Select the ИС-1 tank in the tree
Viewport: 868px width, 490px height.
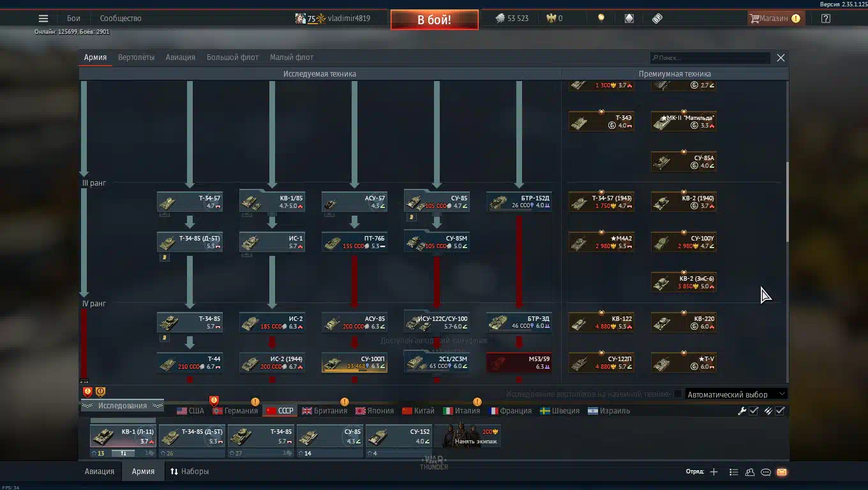click(x=272, y=242)
